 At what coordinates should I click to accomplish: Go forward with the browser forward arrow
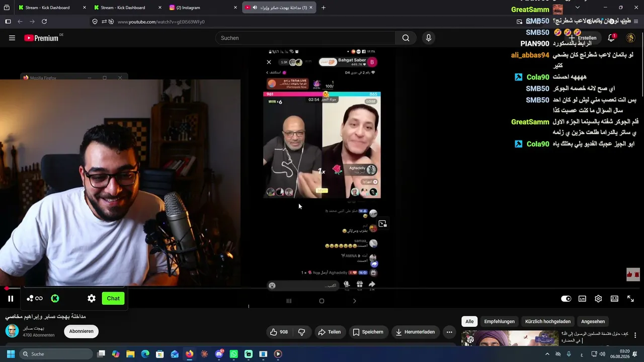(x=32, y=22)
